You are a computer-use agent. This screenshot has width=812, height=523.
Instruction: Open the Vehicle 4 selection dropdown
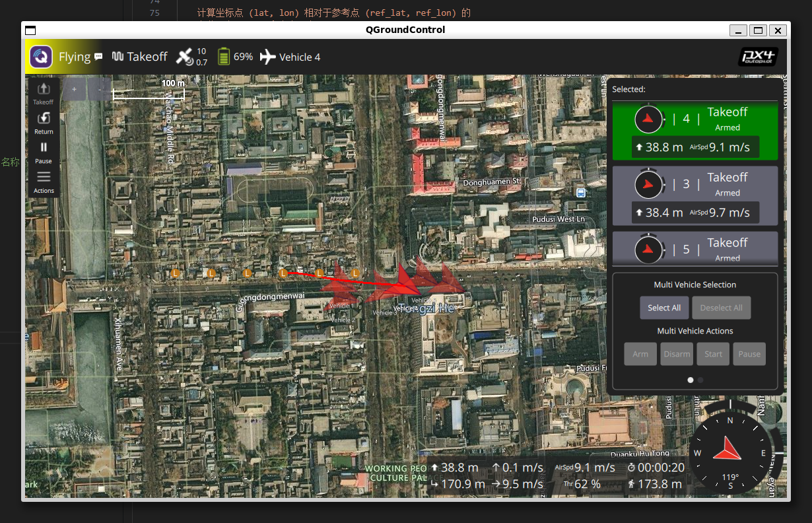[x=300, y=57]
